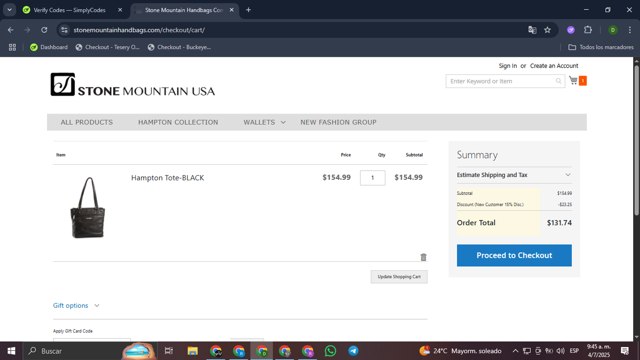Switch to Verify Codes SimplyCodes tab
Screen dimensions: 640x360
[x=69, y=10]
